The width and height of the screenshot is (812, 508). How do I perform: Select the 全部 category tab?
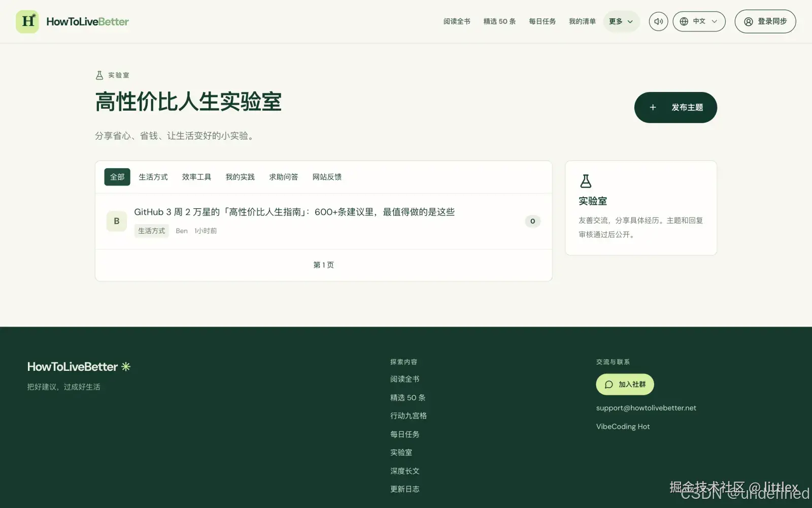click(117, 177)
